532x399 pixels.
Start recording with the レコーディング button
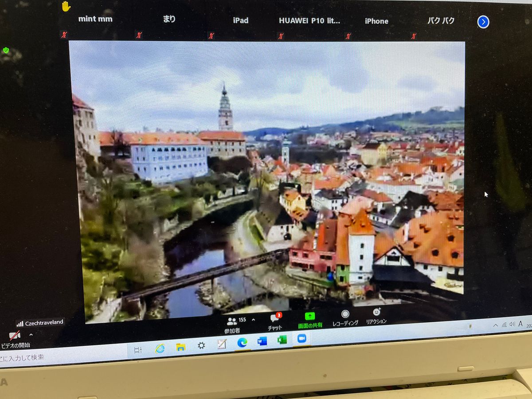point(345,315)
